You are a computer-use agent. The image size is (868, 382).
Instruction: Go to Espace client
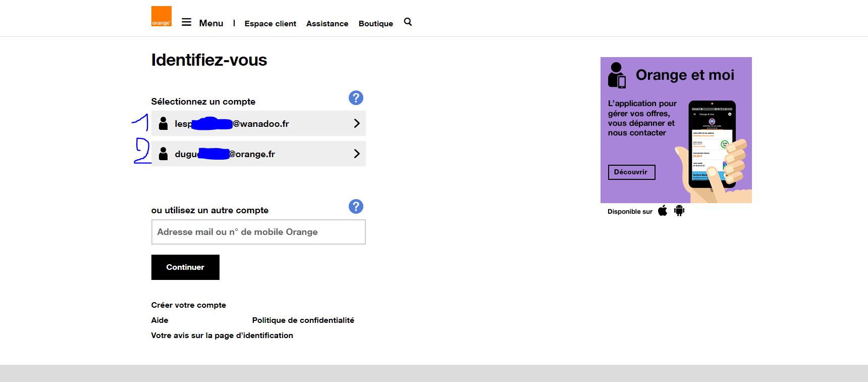point(270,24)
